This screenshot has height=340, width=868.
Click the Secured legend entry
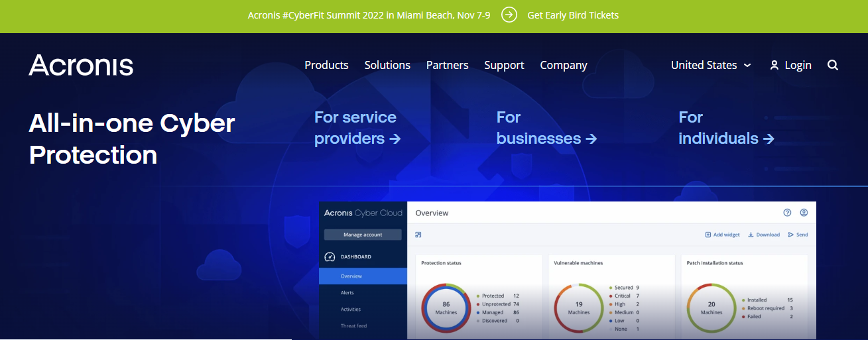point(624,288)
